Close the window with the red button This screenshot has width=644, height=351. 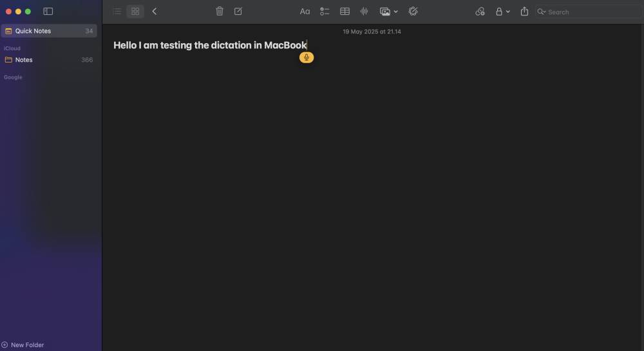8,12
